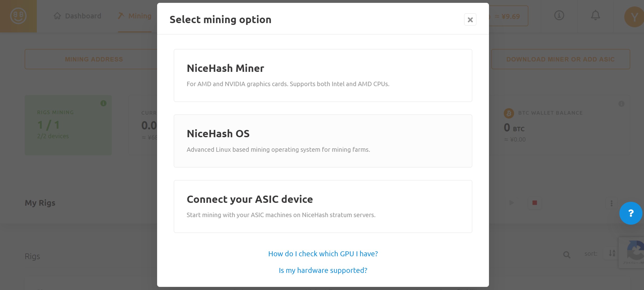644x290 pixels.
Task: Open the notifications bell
Action: (595, 16)
